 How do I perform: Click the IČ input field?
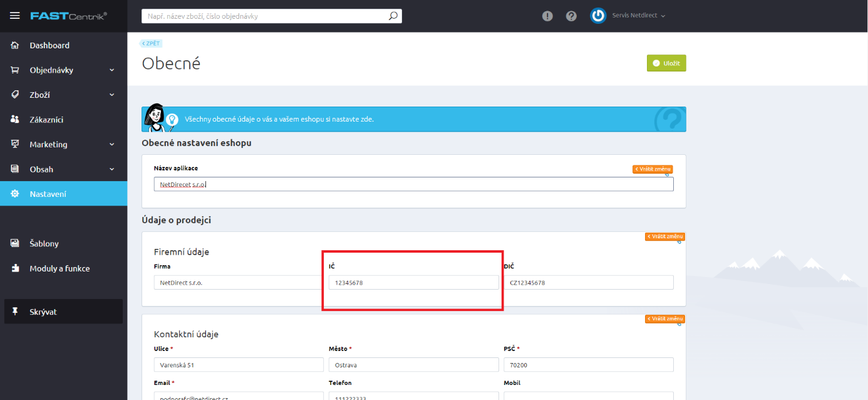pos(414,282)
